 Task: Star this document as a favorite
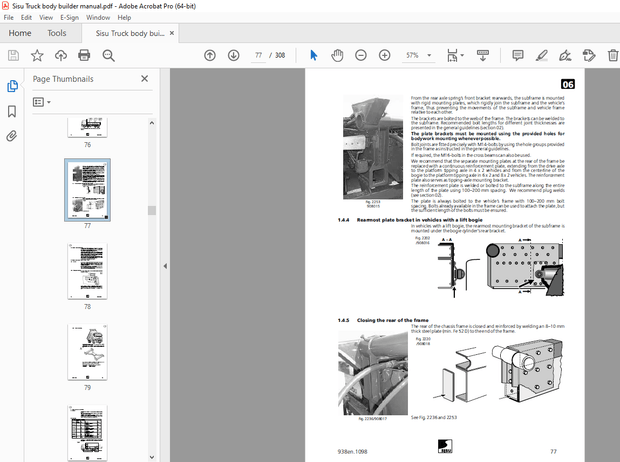(x=37, y=55)
